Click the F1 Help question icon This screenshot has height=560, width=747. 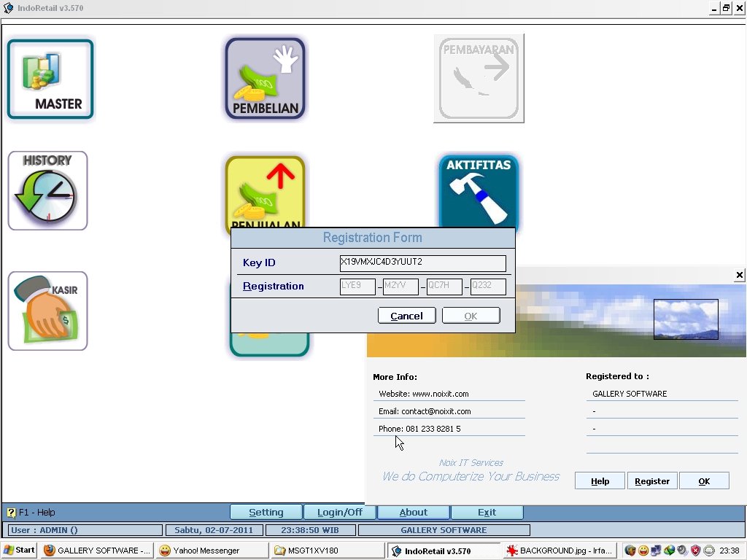click(12, 513)
